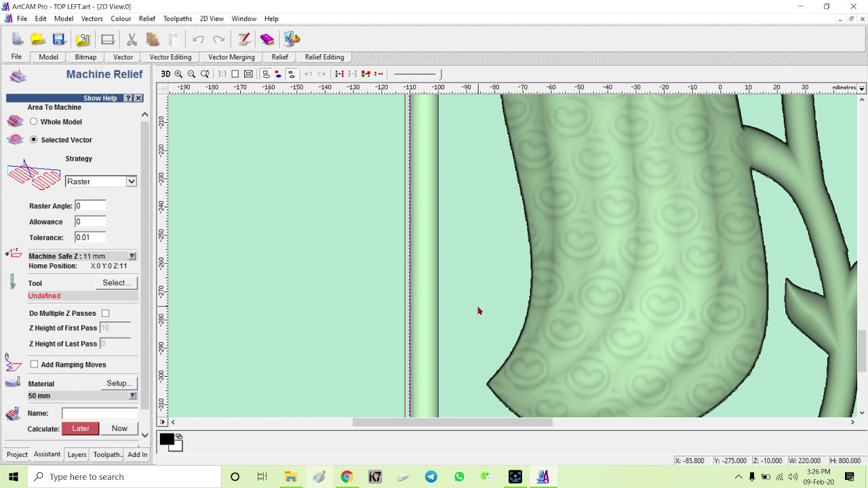Image resolution: width=868 pixels, height=488 pixels.
Task: Click the toolpath Name input field
Action: (x=100, y=413)
